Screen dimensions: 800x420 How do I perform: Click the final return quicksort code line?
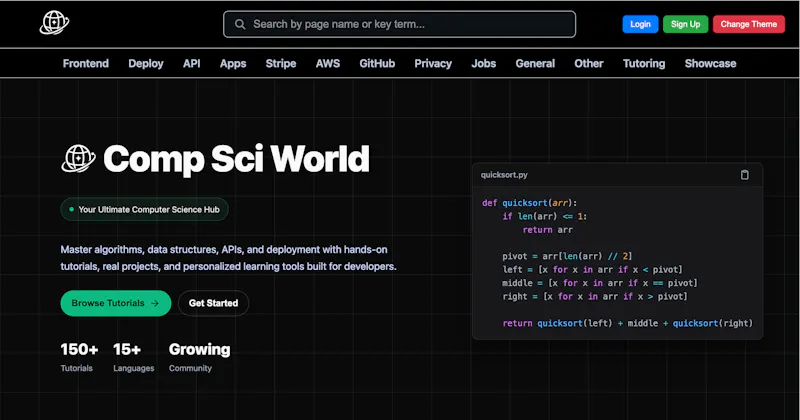click(x=628, y=323)
